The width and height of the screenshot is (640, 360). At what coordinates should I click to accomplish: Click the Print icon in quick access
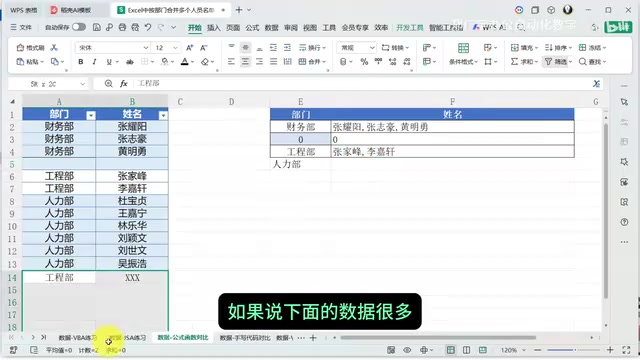point(122,27)
